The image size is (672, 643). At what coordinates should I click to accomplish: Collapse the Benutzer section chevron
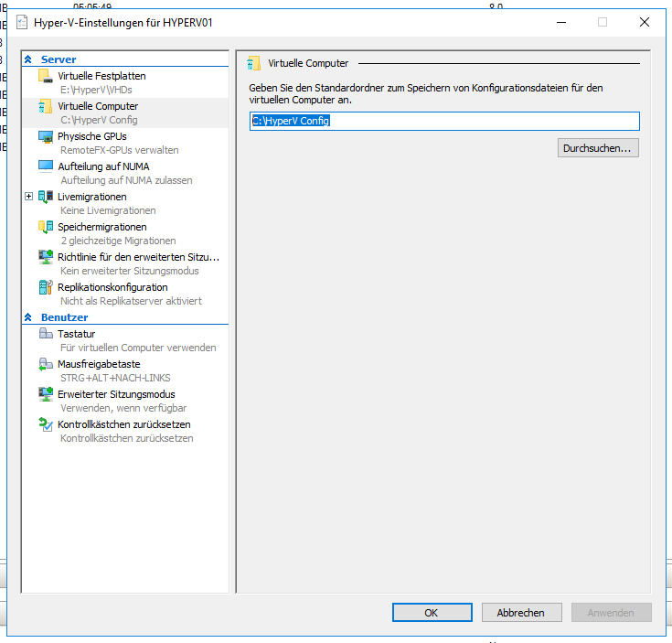tap(28, 317)
